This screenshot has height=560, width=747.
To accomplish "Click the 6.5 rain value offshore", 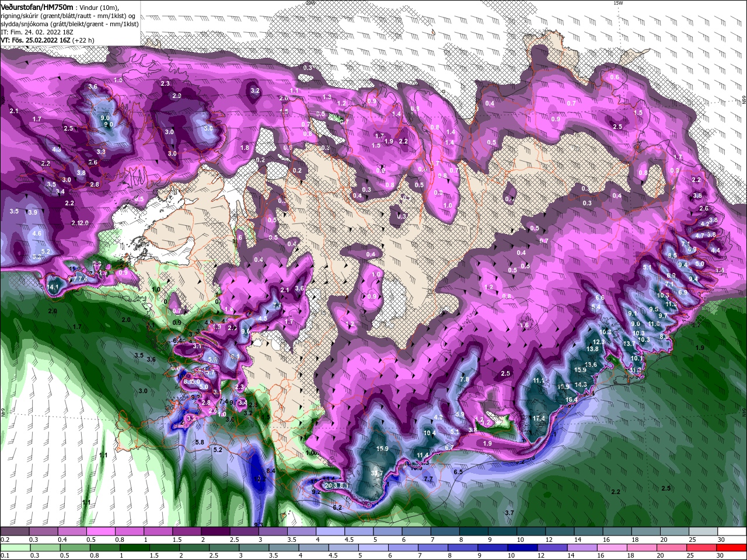I will pos(458,472).
